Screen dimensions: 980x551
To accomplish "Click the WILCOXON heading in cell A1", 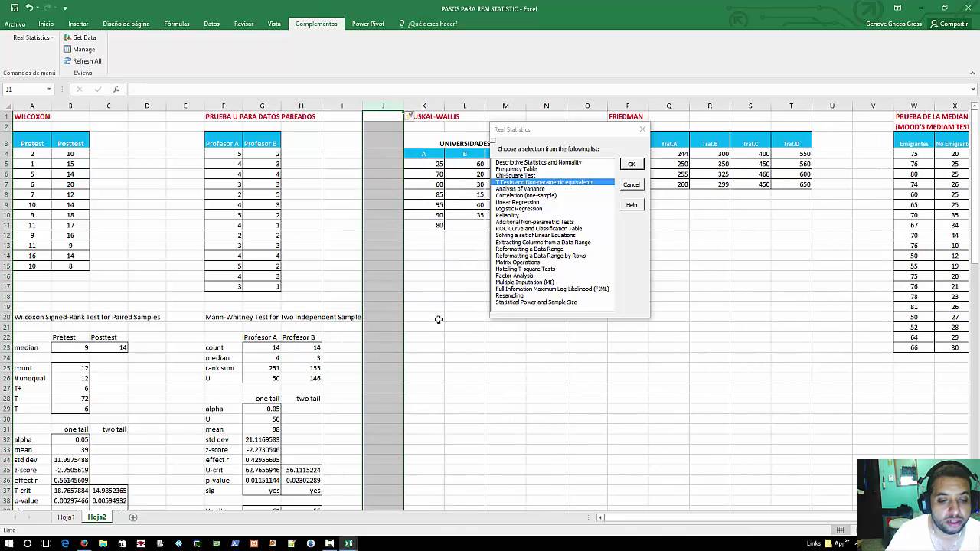I will coord(32,116).
